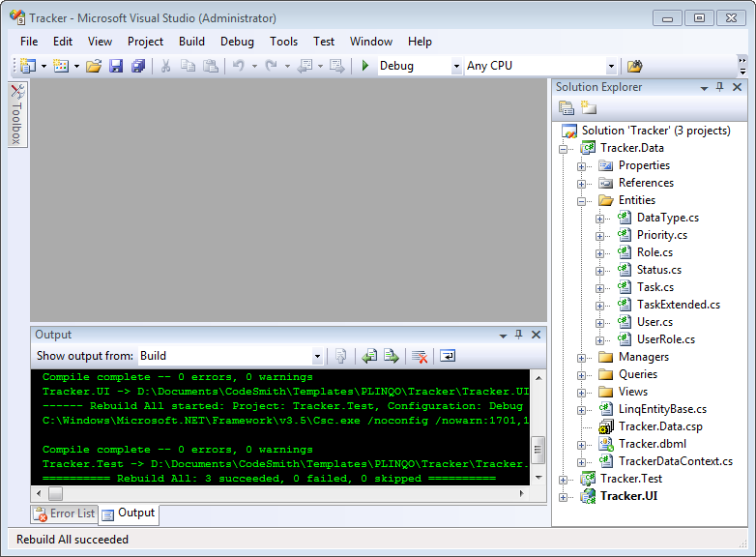Click the Open File folder icon
This screenshot has width=756, height=557.
(94, 66)
